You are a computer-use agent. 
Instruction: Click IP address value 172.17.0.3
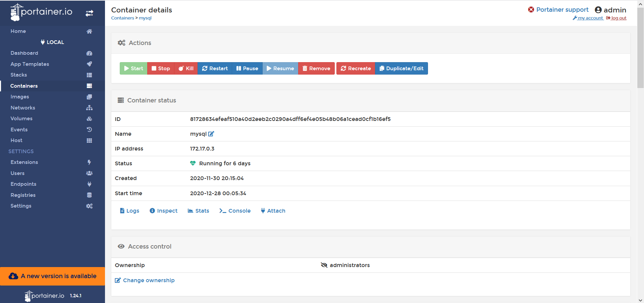pos(202,148)
